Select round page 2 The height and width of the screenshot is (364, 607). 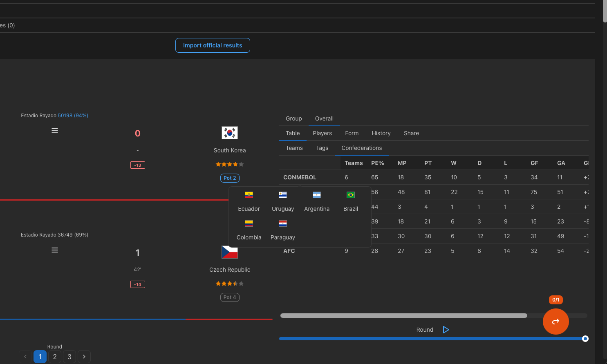[55, 357]
